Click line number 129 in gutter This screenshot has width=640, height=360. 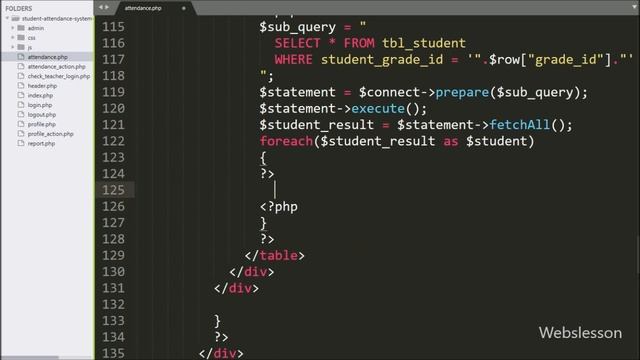113,256
